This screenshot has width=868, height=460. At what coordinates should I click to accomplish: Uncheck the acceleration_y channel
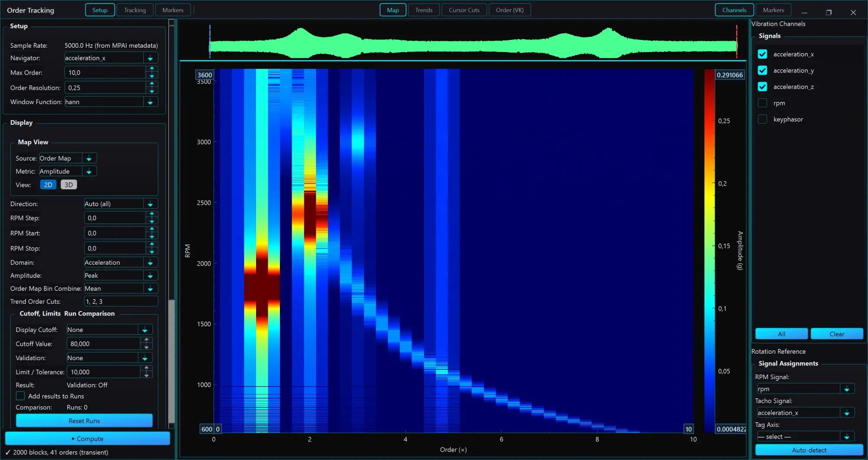click(763, 70)
